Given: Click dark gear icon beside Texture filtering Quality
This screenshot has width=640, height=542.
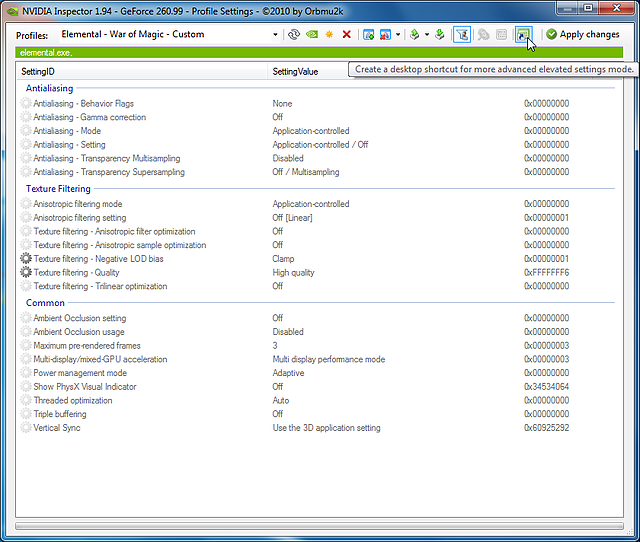Looking at the screenshot, I should coord(26,273).
